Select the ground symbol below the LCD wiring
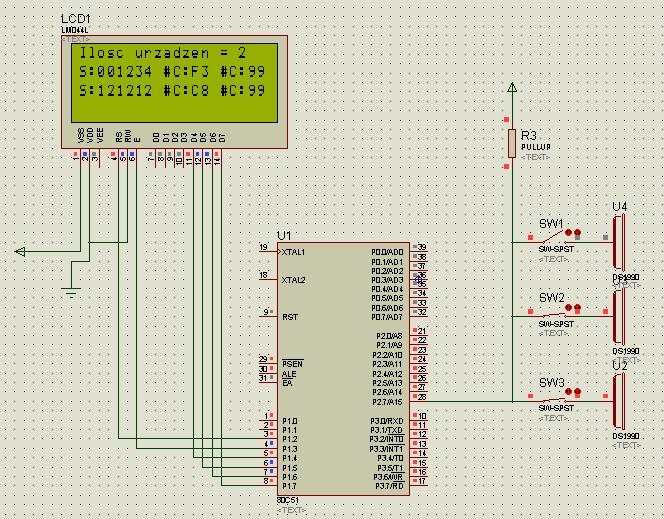Screen dimensions: 664x519 click(71, 292)
